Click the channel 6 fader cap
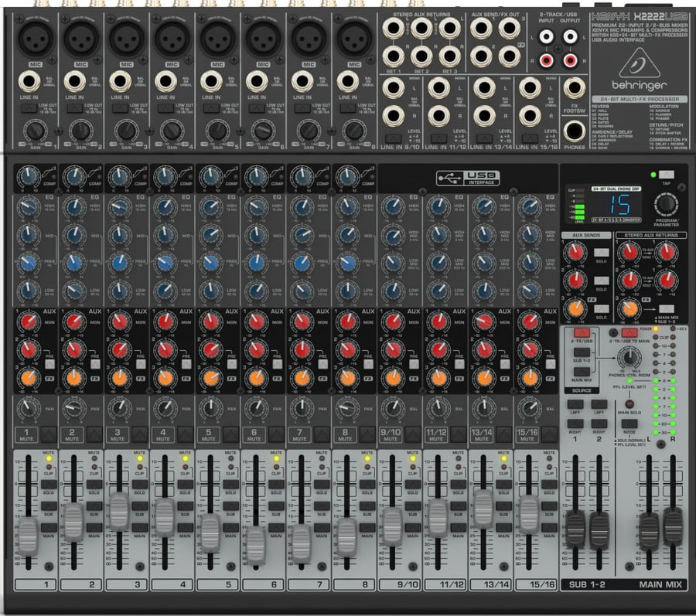The width and height of the screenshot is (696, 616). click(x=256, y=545)
